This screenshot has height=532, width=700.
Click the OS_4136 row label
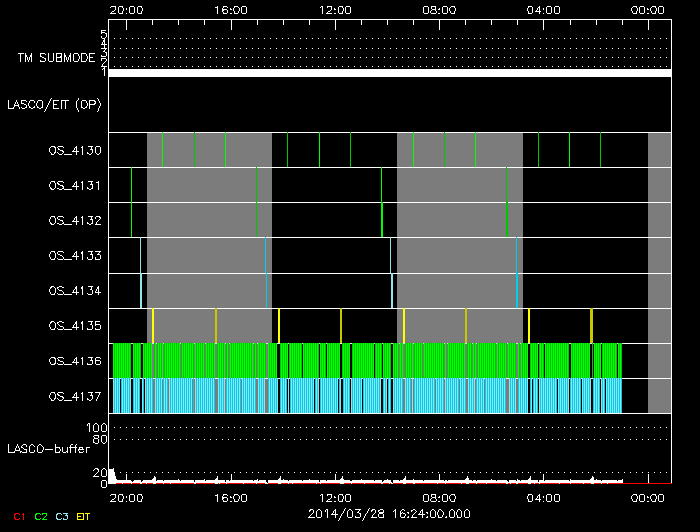click(74, 361)
